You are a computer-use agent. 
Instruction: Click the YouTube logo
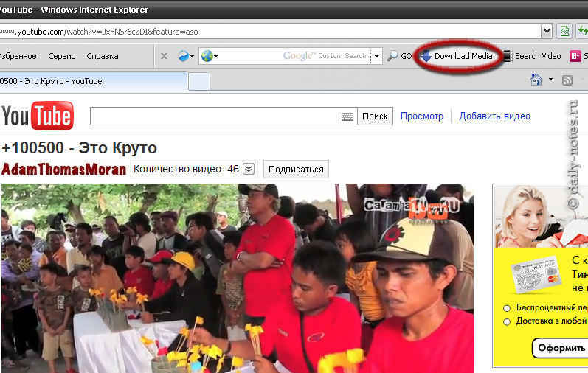click(x=37, y=116)
